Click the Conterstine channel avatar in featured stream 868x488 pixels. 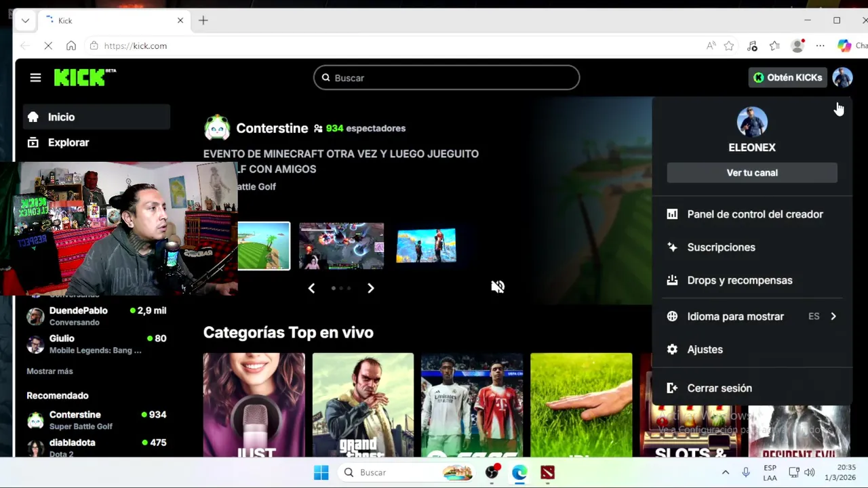coord(217,127)
